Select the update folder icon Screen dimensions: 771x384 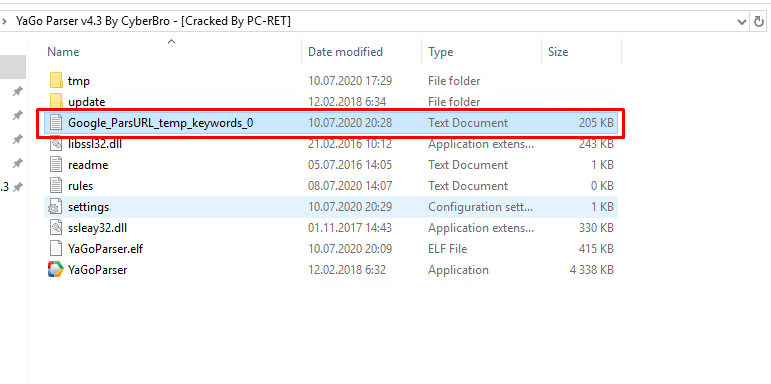tap(56, 101)
